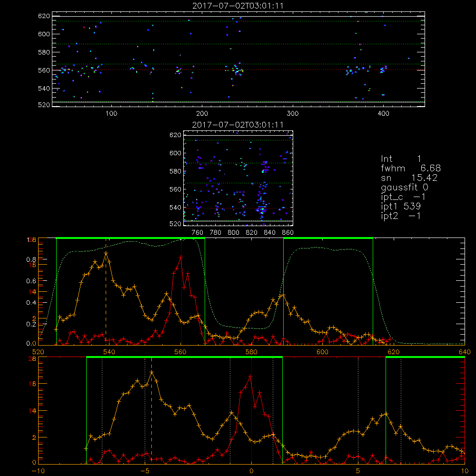Click y-axis label 0.0 on profile plot
This screenshot has height=476, width=476.
(31, 344)
